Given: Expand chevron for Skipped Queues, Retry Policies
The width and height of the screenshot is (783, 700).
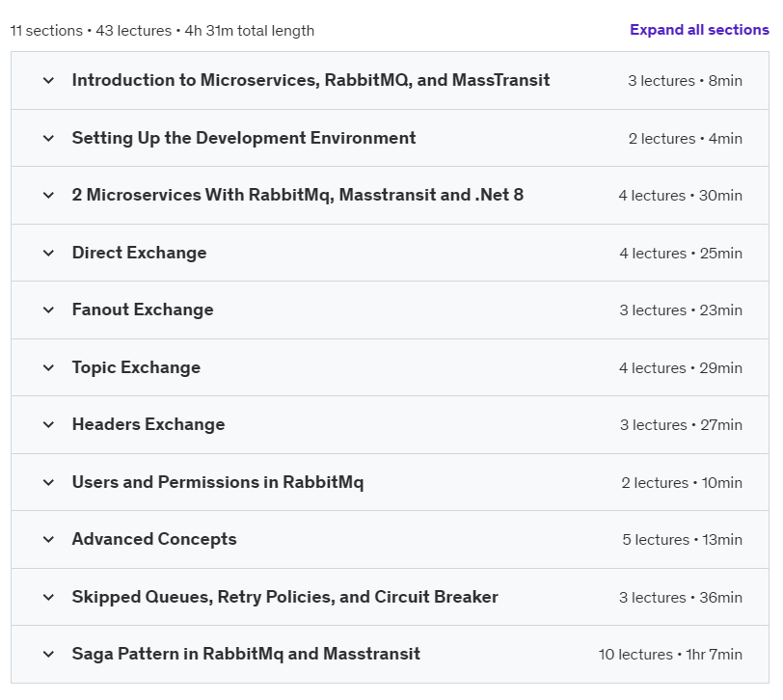Looking at the screenshot, I should click(48, 598).
